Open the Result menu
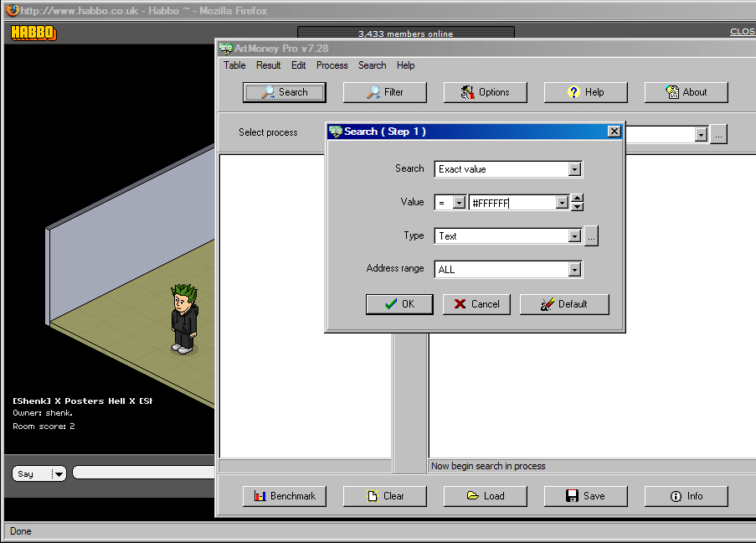 (268, 65)
